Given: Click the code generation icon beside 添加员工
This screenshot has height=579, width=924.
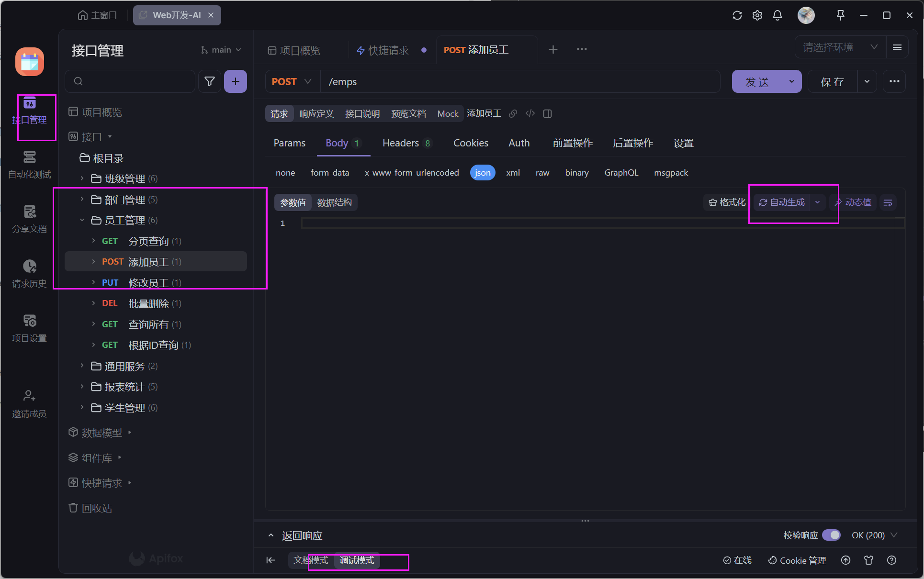Looking at the screenshot, I should click(530, 113).
